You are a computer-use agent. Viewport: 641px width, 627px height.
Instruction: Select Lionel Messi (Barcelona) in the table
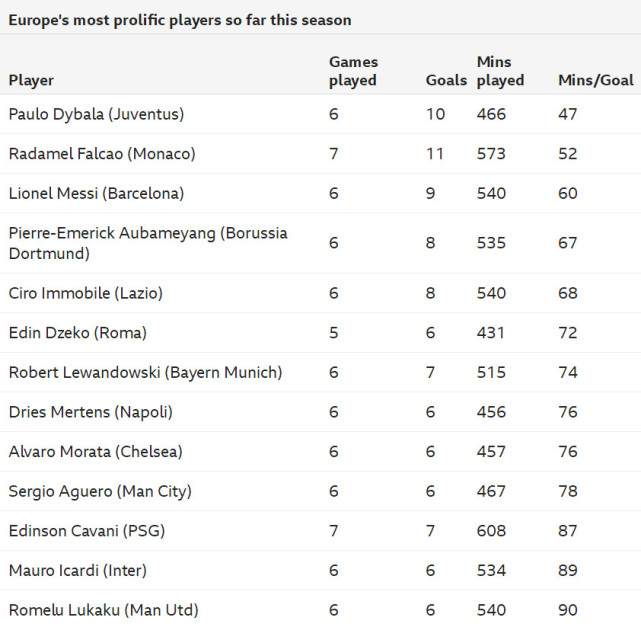(x=96, y=193)
